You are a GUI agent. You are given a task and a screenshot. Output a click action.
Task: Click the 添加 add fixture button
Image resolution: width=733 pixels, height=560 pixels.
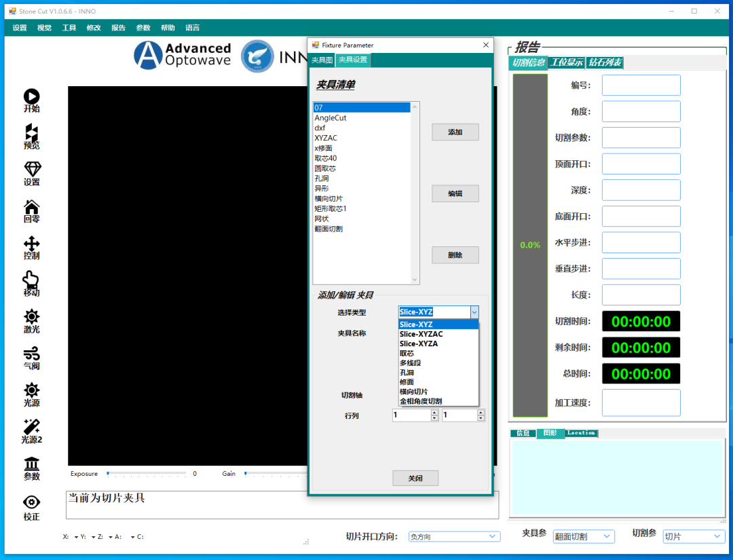[455, 132]
